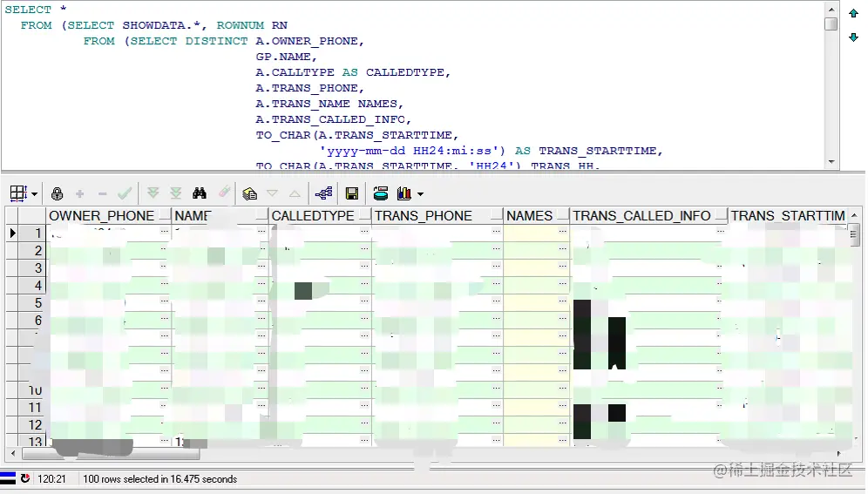
Task: Expand the chart tool dropdown arrow
Action: click(x=421, y=194)
